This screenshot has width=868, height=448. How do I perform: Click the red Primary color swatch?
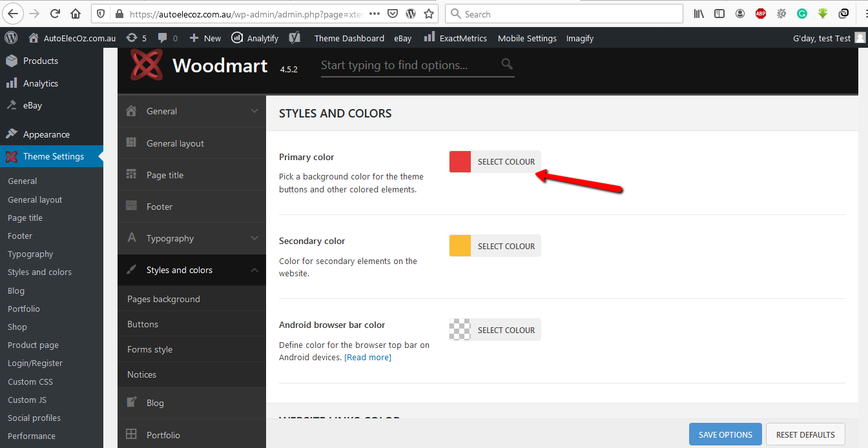460,161
